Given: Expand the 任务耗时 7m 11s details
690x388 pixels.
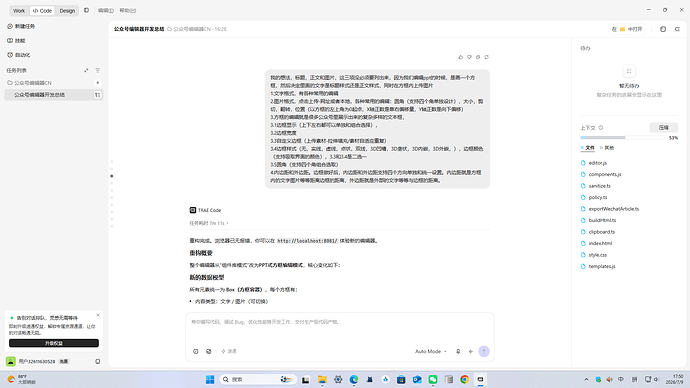Looking at the screenshot, I should (x=209, y=223).
